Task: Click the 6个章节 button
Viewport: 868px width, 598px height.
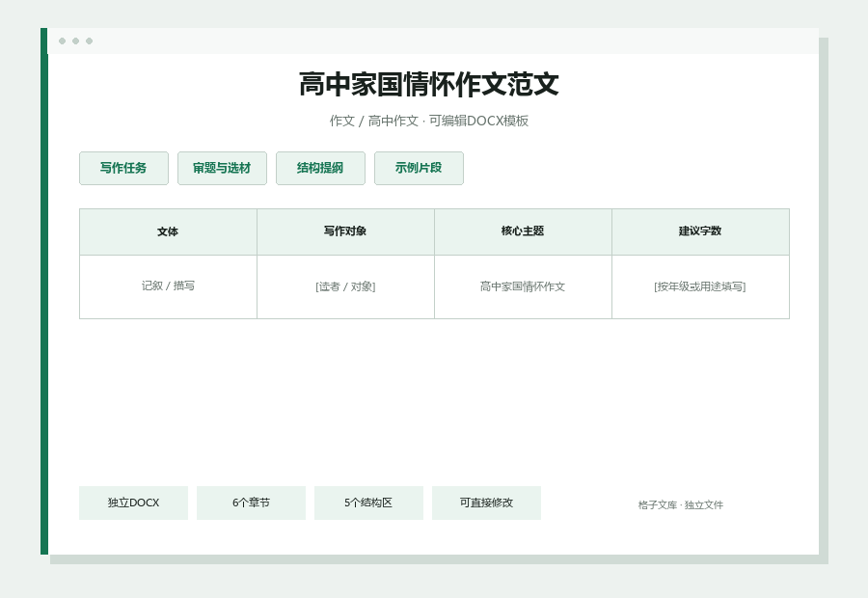Action: pyautogui.click(x=251, y=503)
